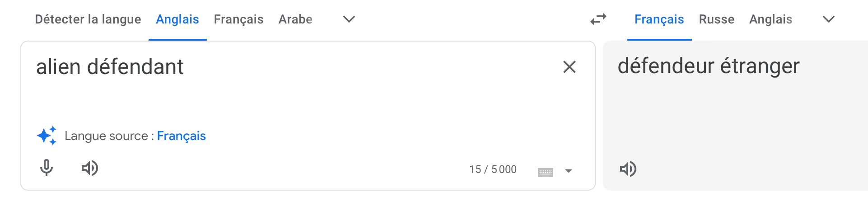Click the suggested source language Français link
This screenshot has height=215, width=868.
tap(181, 136)
